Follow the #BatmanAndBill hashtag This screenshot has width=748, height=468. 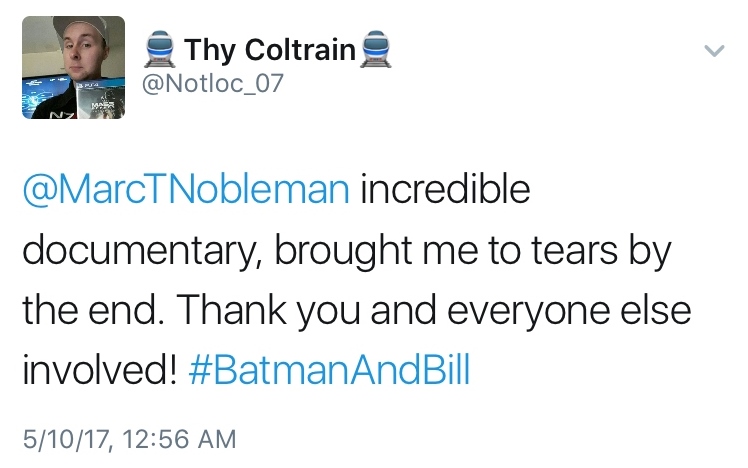pyautogui.click(x=329, y=372)
